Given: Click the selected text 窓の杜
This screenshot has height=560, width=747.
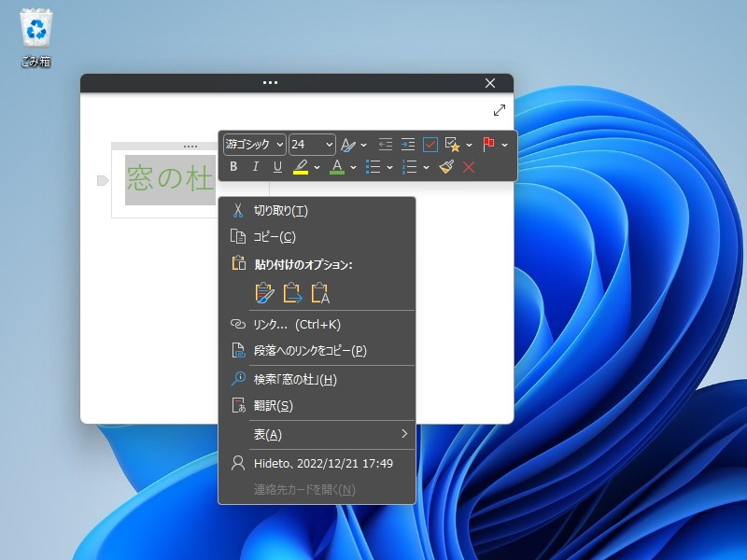Looking at the screenshot, I should point(170,179).
